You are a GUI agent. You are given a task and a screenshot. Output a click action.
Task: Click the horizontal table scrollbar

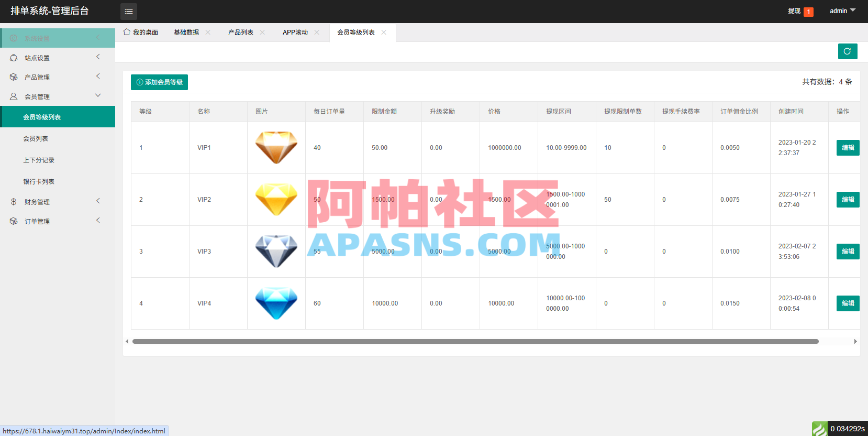click(475, 341)
